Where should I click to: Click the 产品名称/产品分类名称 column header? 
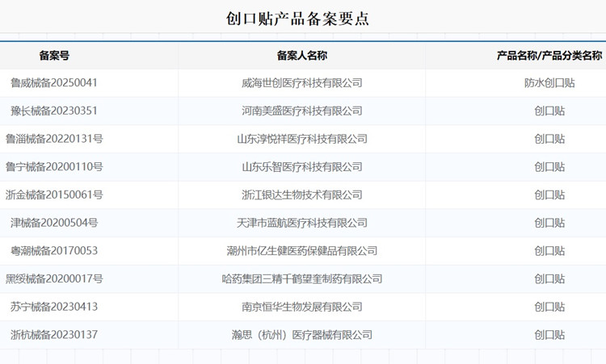click(549, 56)
